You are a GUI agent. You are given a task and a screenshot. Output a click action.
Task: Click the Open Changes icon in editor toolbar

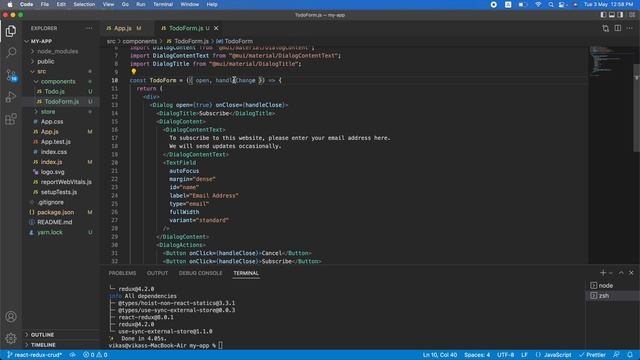[605, 28]
